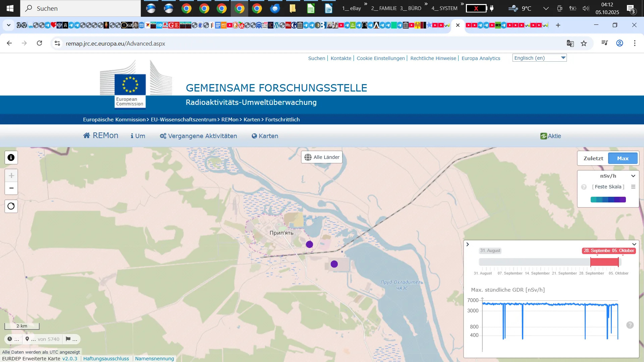Collapse the nSv/h legend panel chevron
The image size is (644, 362).
point(633,176)
